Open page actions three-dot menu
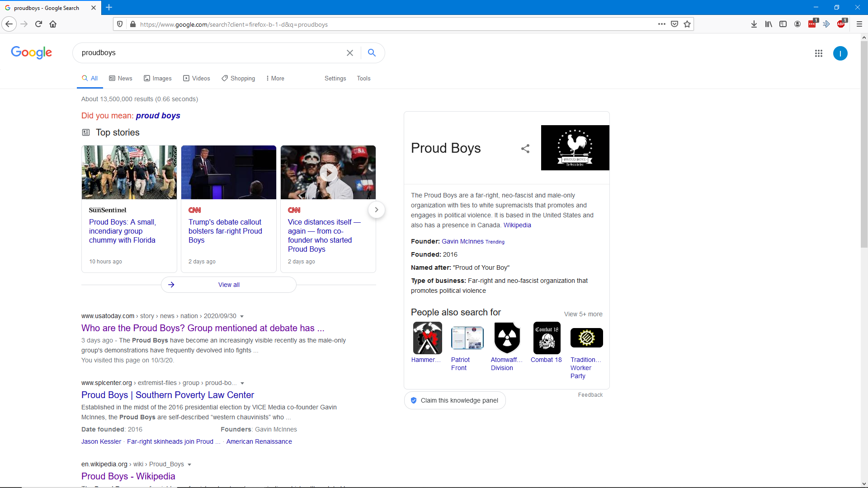Image resolution: width=868 pixels, height=488 pixels. (x=661, y=24)
